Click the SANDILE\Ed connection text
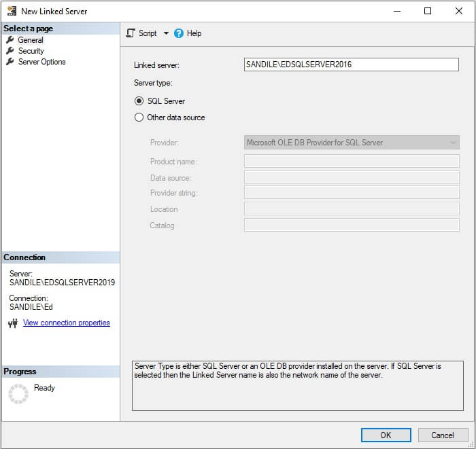476x449 pixels. click(31, 307)
